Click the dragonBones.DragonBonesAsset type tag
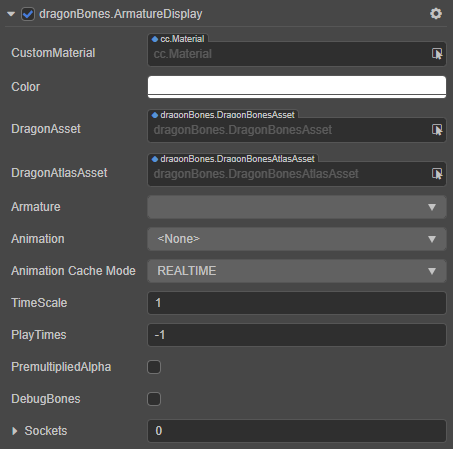The height and width of the screenshot is (449, 453). (223, 115)
